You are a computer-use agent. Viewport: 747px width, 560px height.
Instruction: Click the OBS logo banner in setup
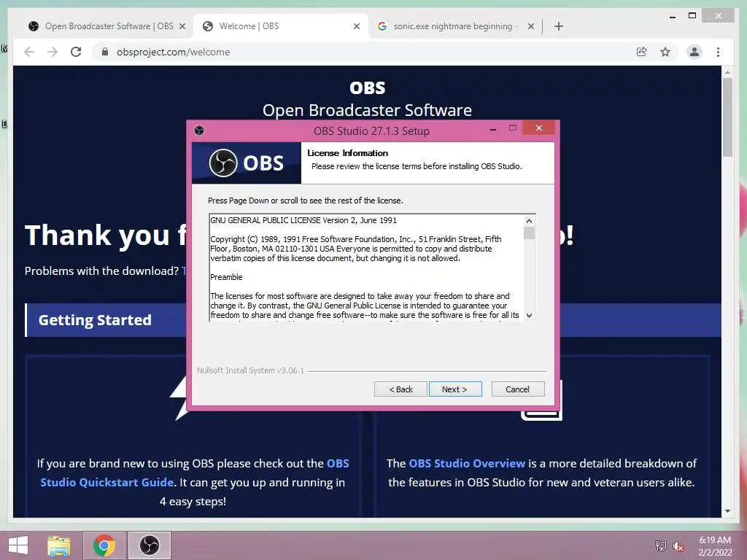pos(247,163)
